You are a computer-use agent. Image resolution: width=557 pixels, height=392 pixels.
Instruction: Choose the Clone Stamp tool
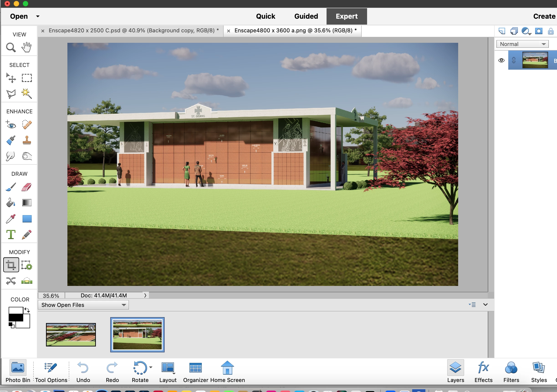click(x=26, y=140)
